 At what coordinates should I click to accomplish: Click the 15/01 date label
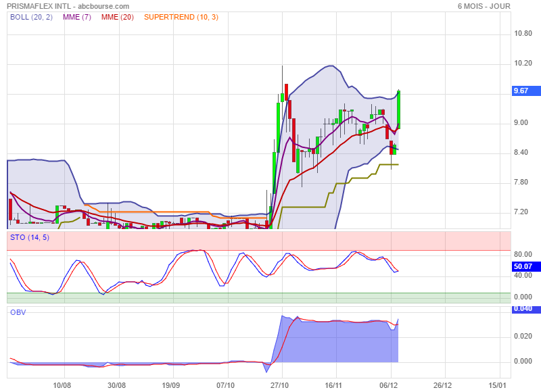pyautogui.click(x=497, y=385)
